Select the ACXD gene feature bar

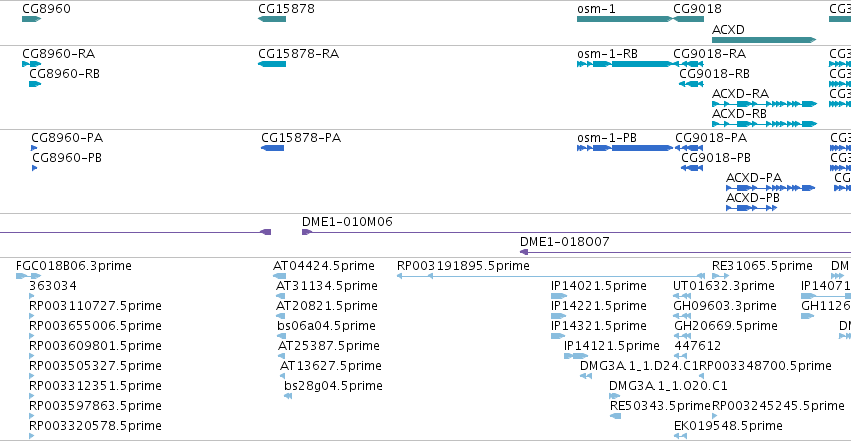point(764,40)
